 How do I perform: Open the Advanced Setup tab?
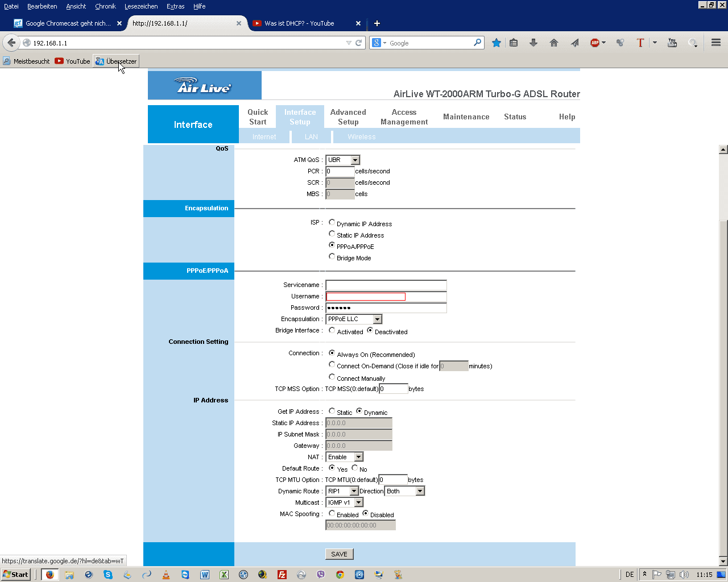coord(348,117)
